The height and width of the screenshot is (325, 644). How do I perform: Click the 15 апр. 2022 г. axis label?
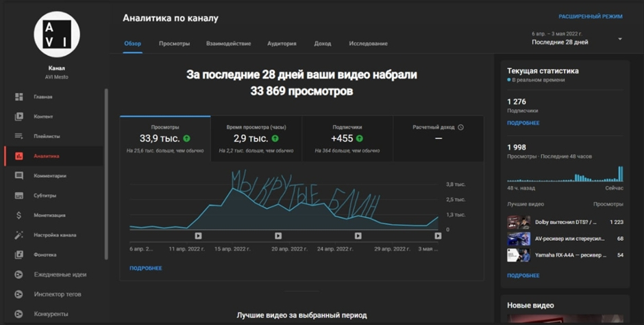pyautogui.click(x=232, y=248)
